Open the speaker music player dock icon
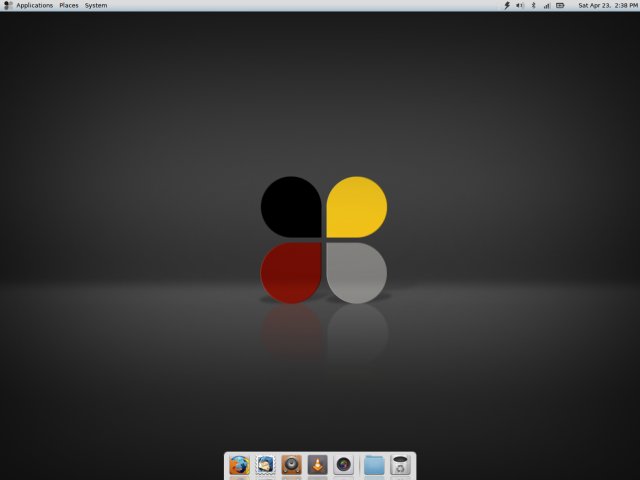This screenshot has height=480, width=640. click(x=291, y=465)
